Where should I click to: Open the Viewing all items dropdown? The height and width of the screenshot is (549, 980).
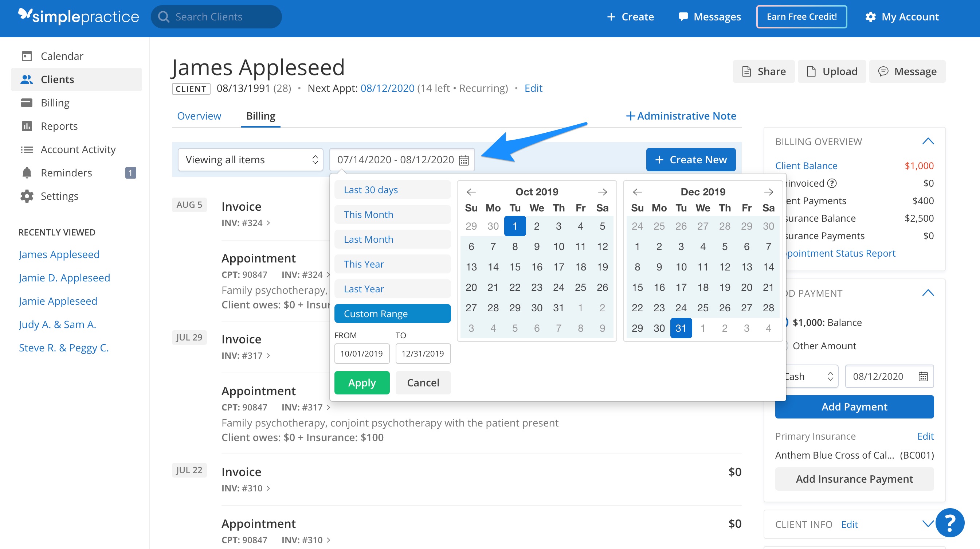click(250, 160)
